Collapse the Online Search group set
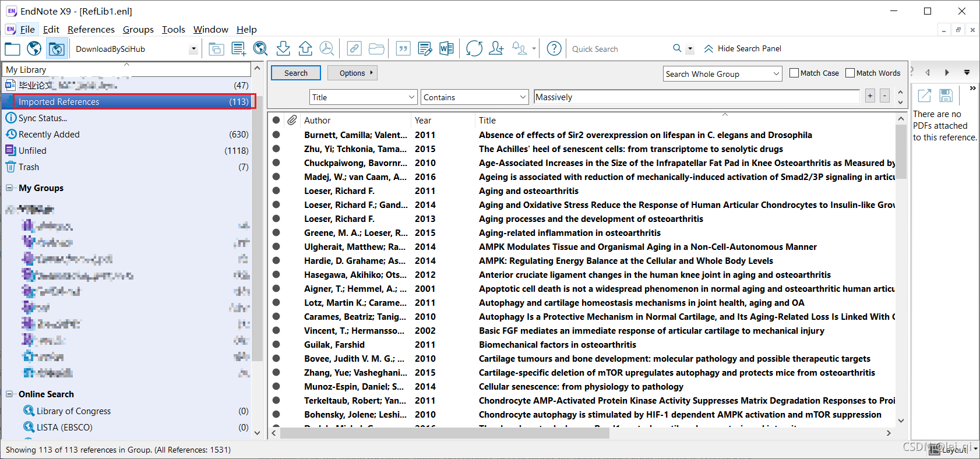The width and height of the screenshot is (980, 459). click(9, 394)
